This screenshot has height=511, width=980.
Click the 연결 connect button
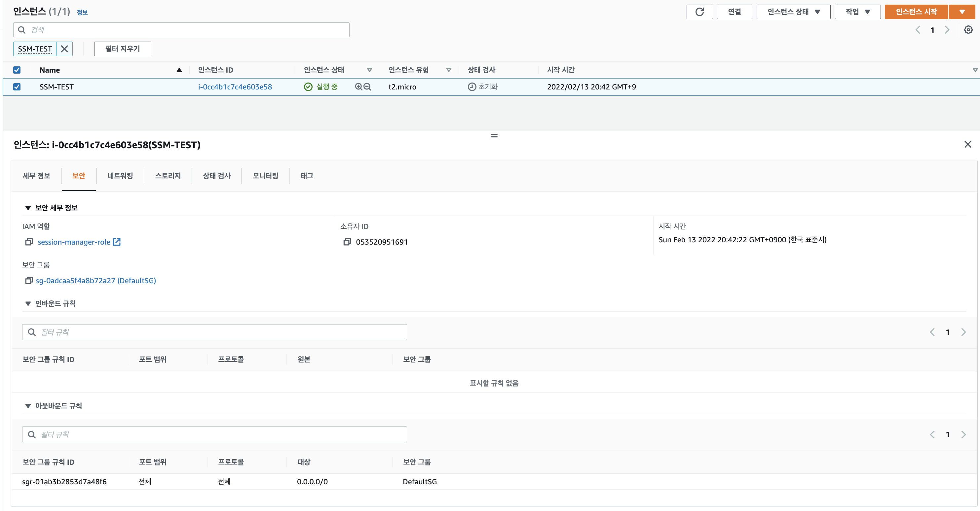point(734,12)
